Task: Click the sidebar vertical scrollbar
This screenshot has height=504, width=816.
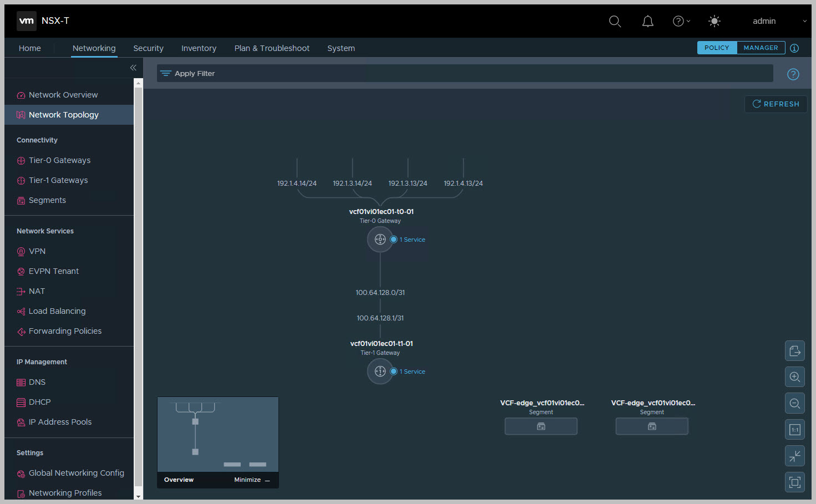Action: (x=138, y=277)
